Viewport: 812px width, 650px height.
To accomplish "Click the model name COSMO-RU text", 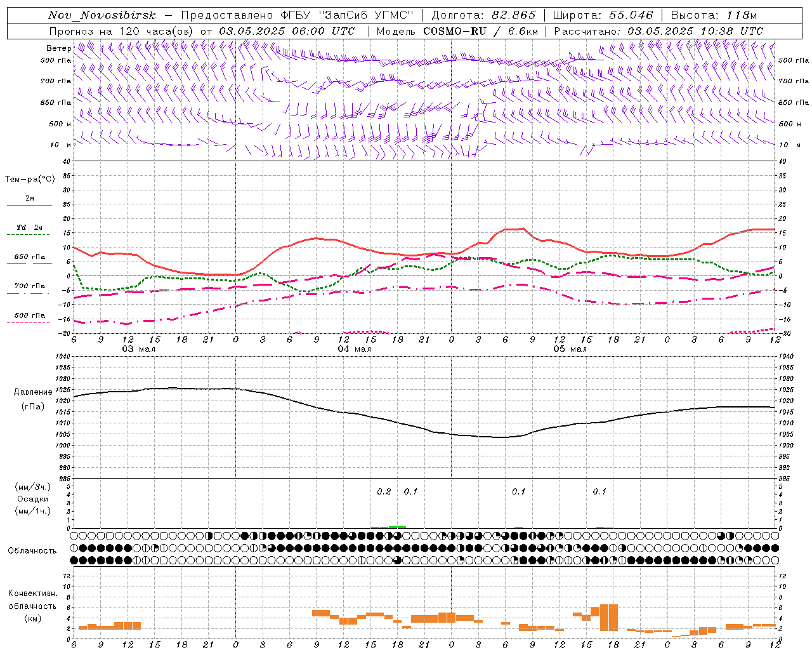I will (450, 31).
